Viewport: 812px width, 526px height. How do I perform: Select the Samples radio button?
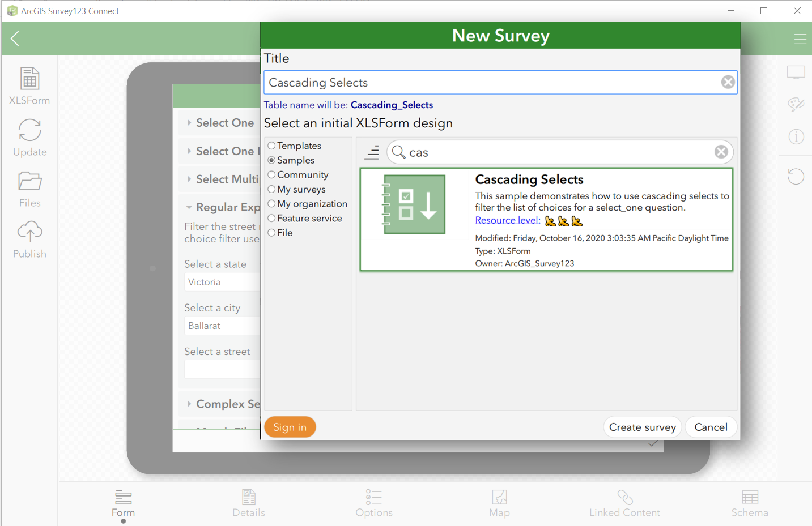tap(271, 160)
